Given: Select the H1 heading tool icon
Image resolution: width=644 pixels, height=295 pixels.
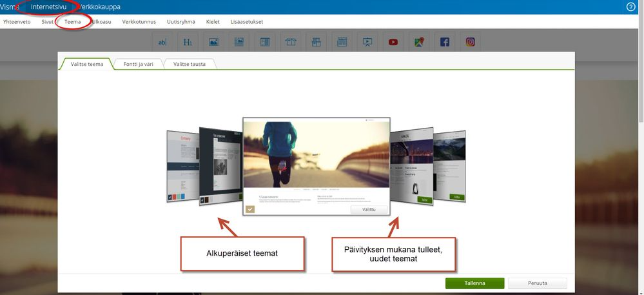Looking at the screenshot, I should (188, 41).
